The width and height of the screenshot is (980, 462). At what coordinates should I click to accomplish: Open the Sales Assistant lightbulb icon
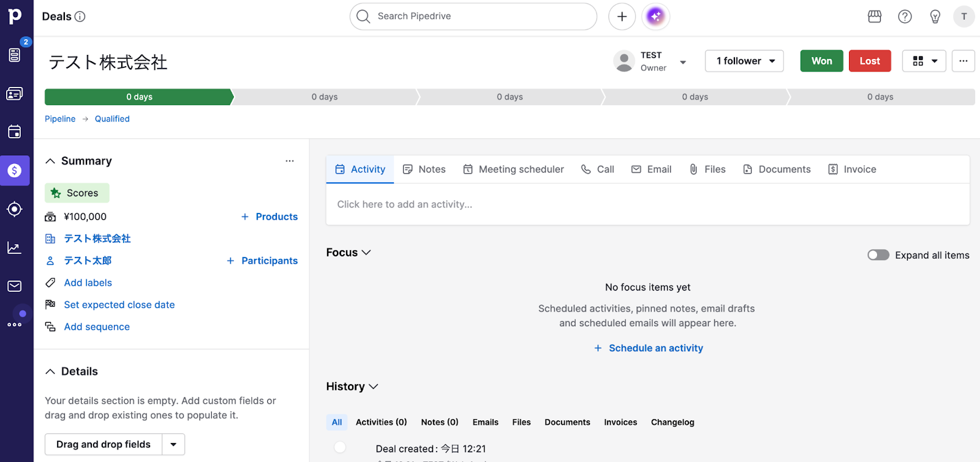[x=935, y=17]
